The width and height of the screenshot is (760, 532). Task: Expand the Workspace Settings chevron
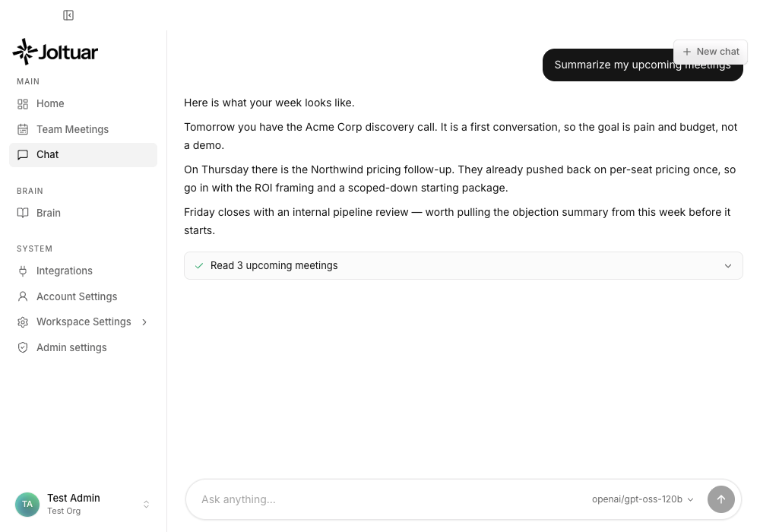point(144,322)
